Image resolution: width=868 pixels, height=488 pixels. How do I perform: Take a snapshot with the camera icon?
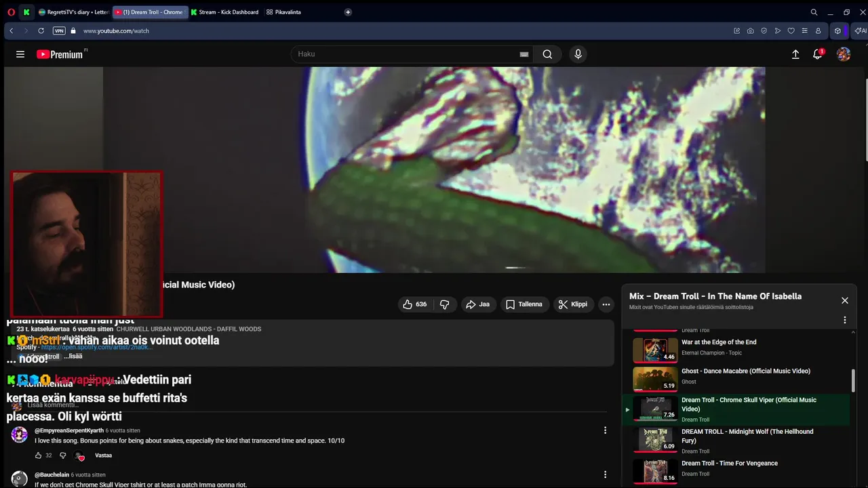750,30
